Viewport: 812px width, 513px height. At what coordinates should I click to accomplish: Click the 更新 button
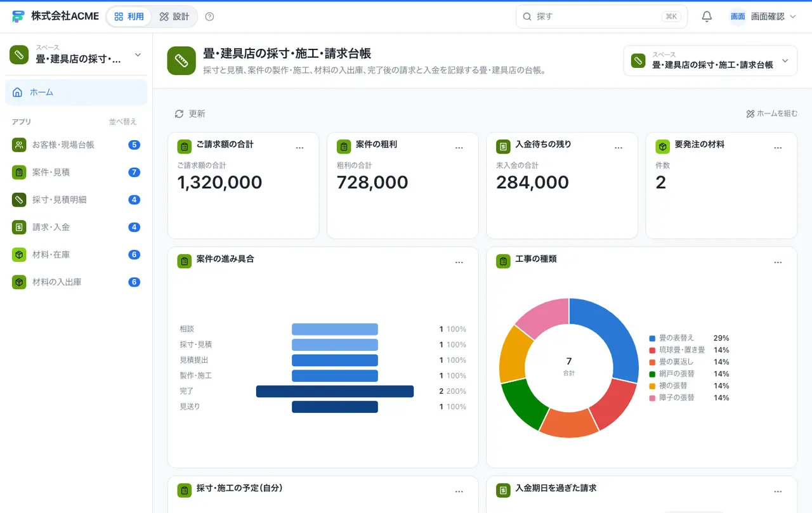pyautogui.click(x=190, y=114)
